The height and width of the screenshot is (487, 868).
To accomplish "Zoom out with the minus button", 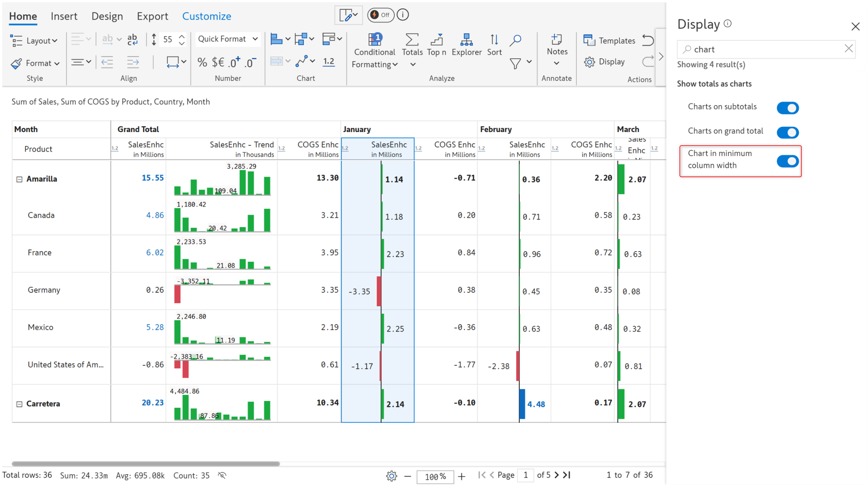I will click(x=408, y=476).
